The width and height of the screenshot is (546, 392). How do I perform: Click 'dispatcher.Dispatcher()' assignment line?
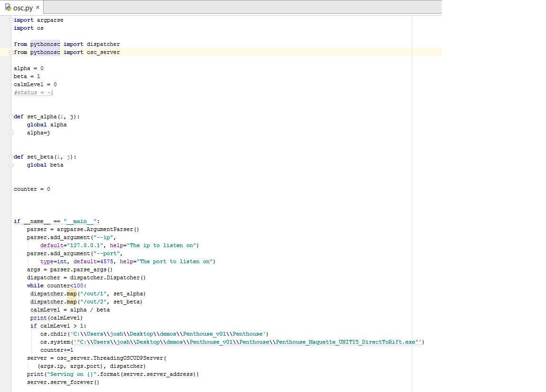86,277
